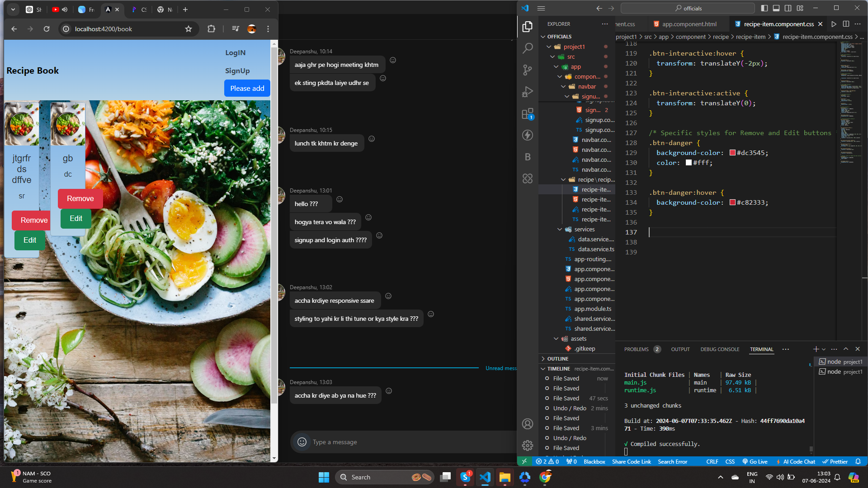This screenshot has width=868, height=488.
Task: Expand the OUTLINE section
Action: pos(557,359)
